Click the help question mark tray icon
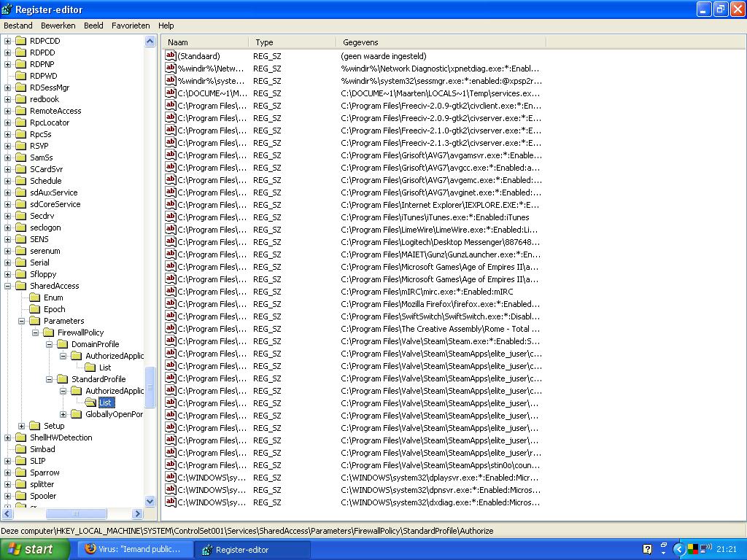Image resolution: width=747 pixels, height=560 pixels. pyautogui.click(x=648, y=549)
